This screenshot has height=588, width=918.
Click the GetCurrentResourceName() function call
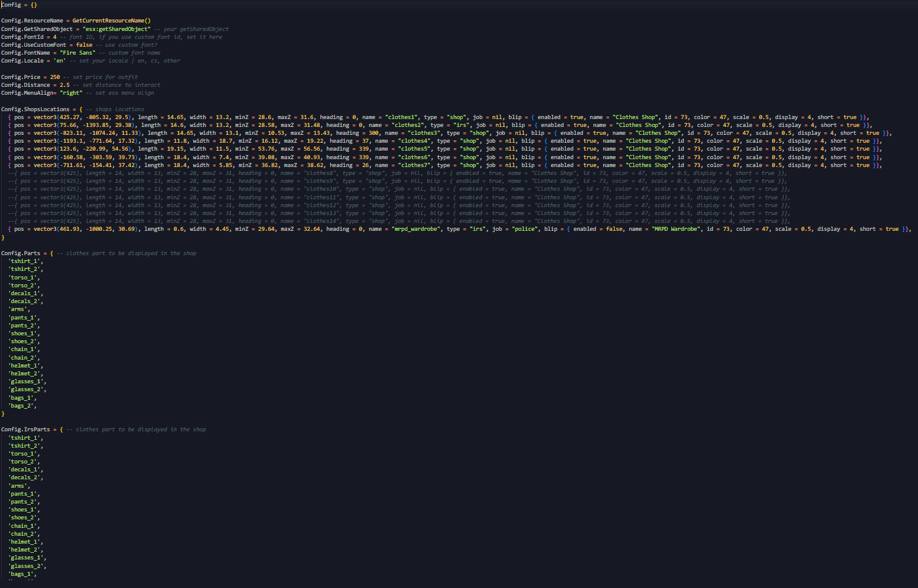(111, 21)
